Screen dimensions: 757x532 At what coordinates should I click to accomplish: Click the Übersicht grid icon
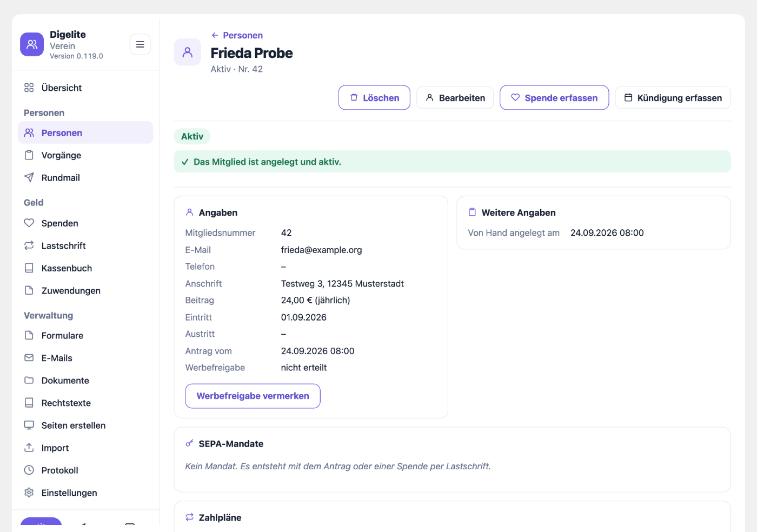pos(29,88)
